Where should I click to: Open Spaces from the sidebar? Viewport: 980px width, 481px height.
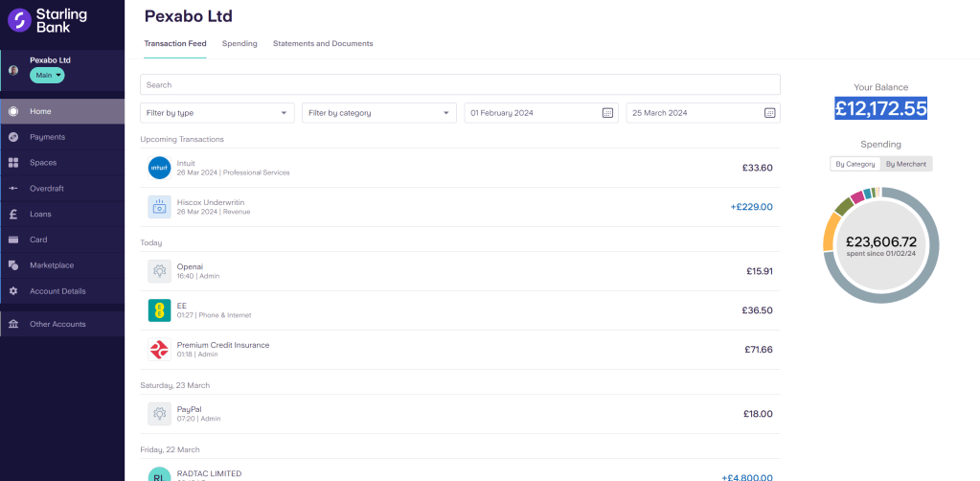coord(62,163)
